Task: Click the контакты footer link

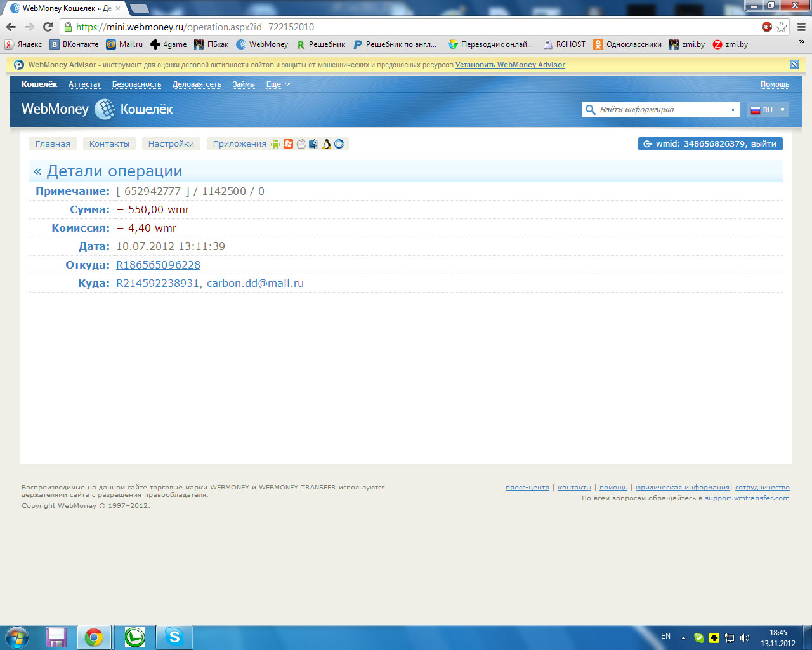Action: pos(574,487)
